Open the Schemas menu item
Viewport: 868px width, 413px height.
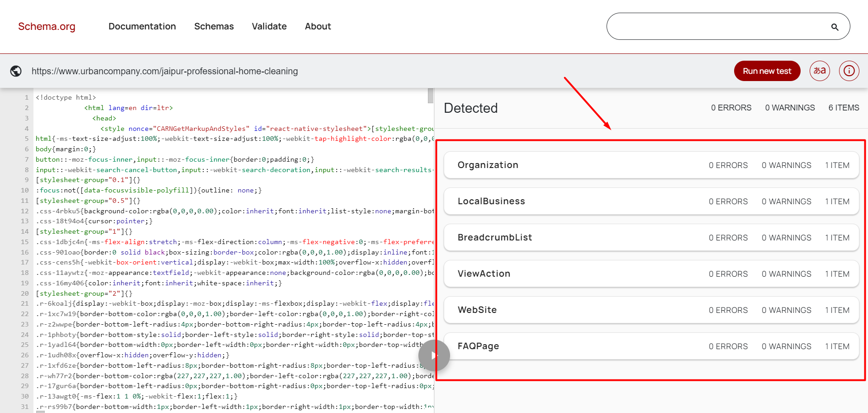click(214, 26)
